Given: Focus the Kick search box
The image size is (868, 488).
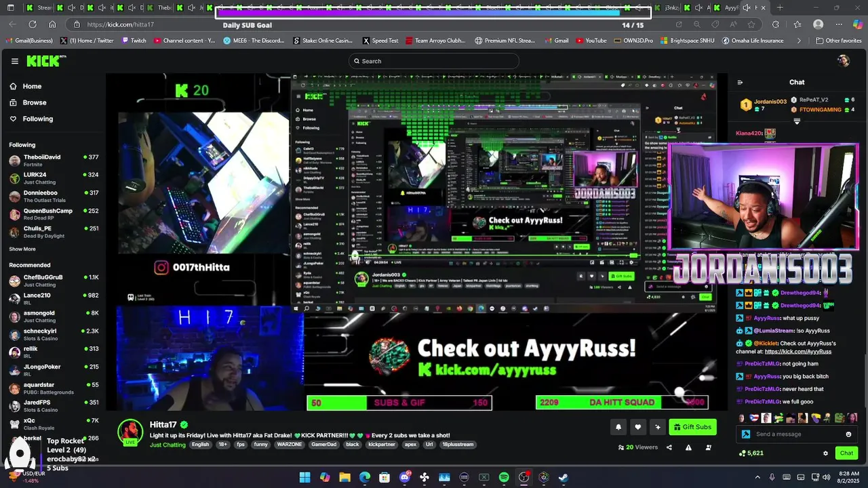Looking at the screenshot, I should [x=434, y=61].
